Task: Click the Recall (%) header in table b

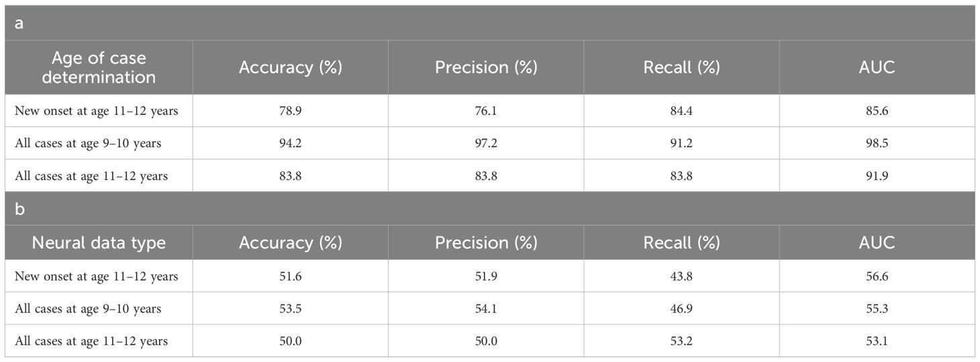Action: tap(681, 242)
